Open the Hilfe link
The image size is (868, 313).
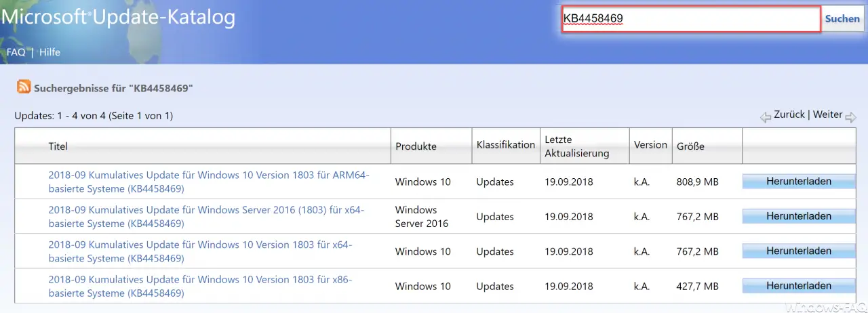point(50,52)
